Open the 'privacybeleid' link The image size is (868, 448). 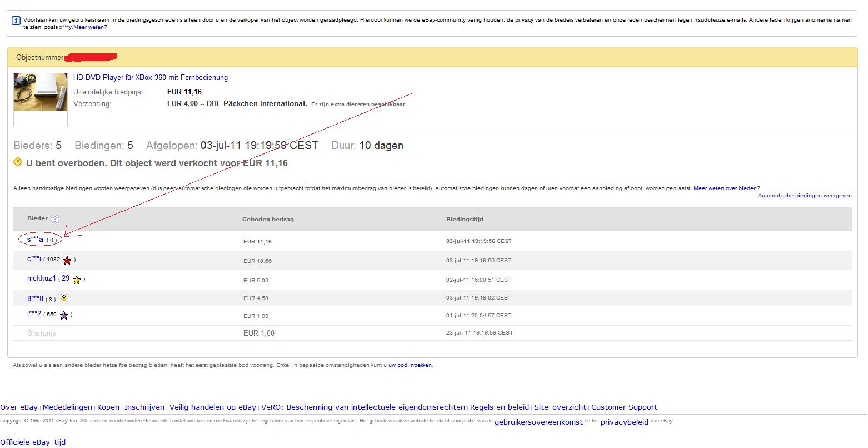coord(625,422)
